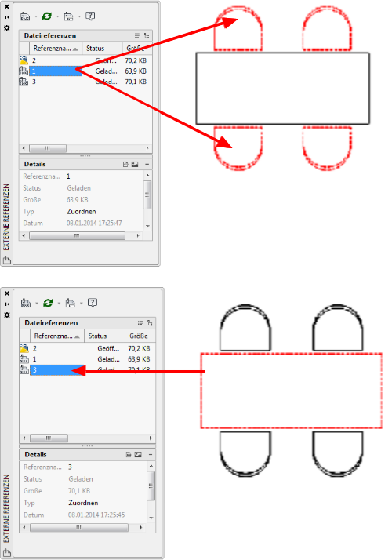Click the green Refresh icon in the top palette

(x=47, y=16)
